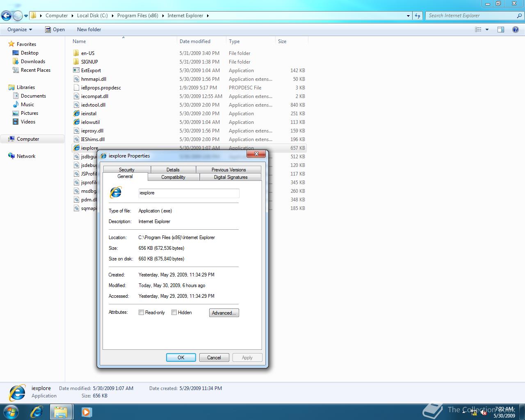
Task: Select Network in navigation pane
Action: click(26, 156)
